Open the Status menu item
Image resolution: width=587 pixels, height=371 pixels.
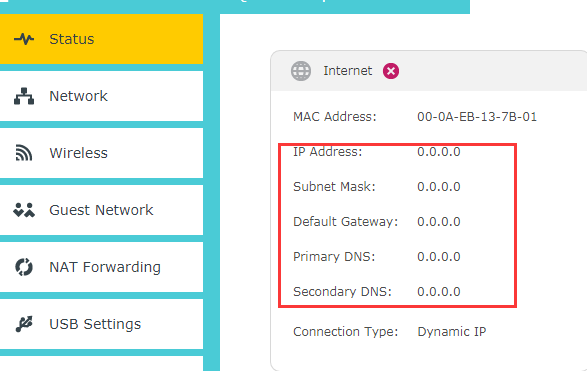101,39
